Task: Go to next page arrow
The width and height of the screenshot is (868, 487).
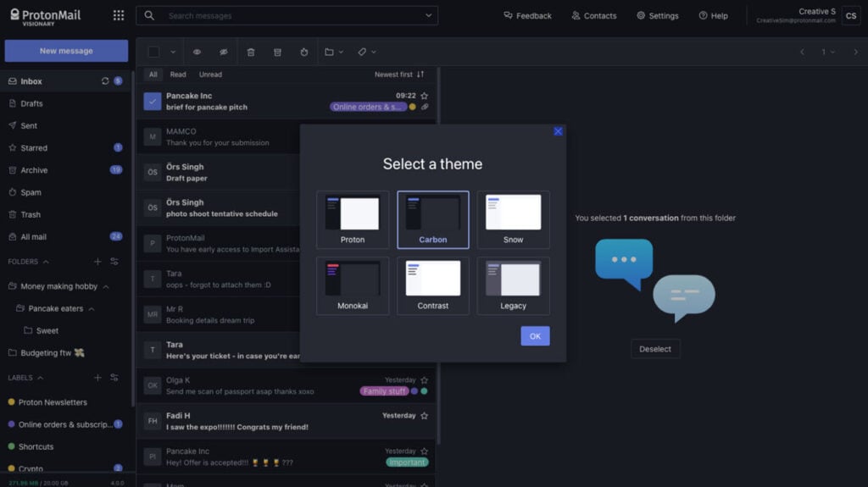Action: coord(855,52)
